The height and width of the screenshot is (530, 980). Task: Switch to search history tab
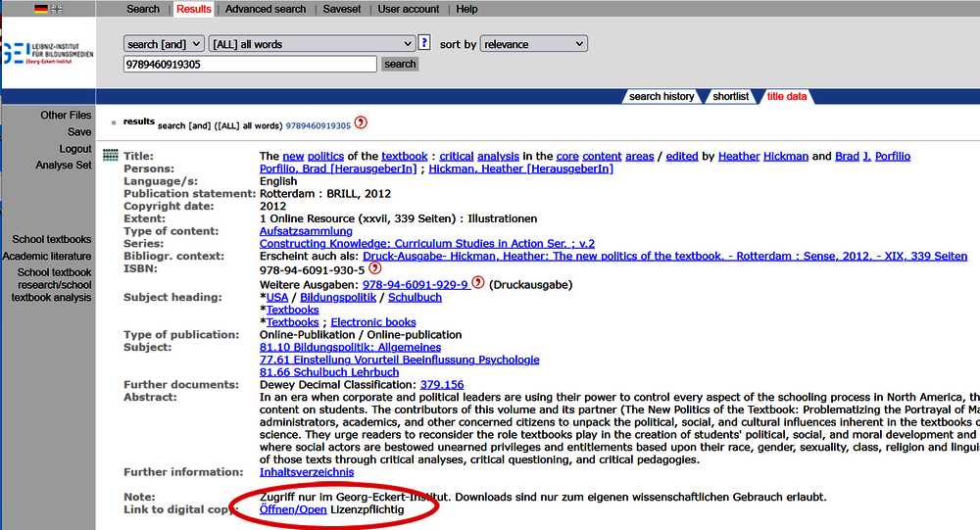[x=661, y=96]
